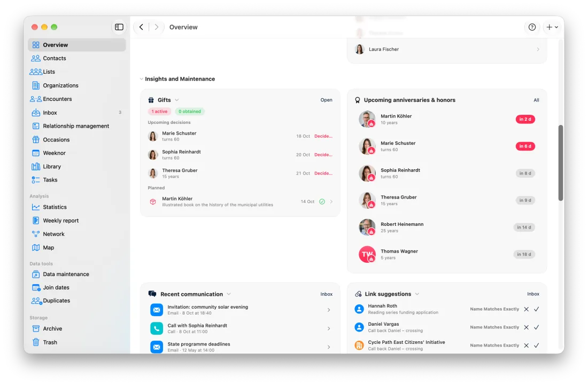Screen dimensions: 588x385
Task: Click the vertical scrollbar thumb
Action: pyautogui.click(x=561, y=163)
